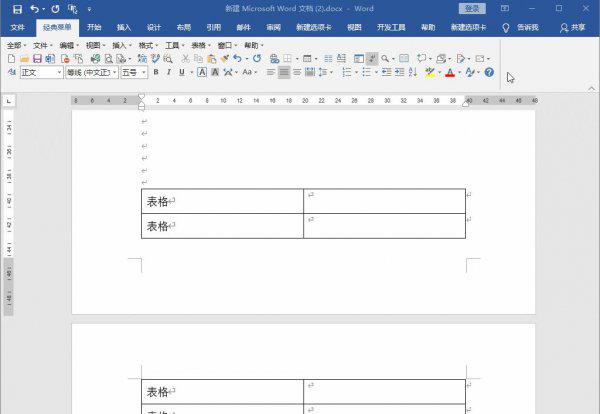Switch to the 插入 ribbon tab

pos(124,27)
